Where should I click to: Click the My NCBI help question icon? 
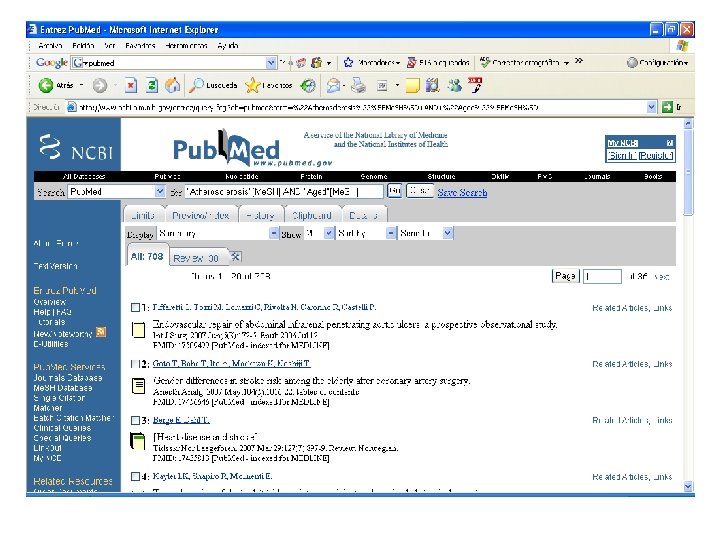pos(669,143)
